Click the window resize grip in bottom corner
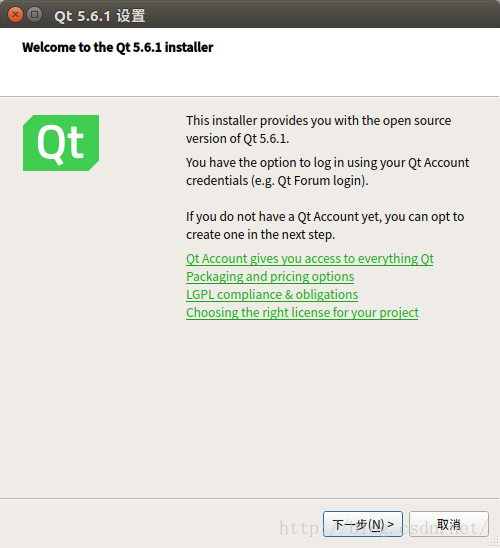Viewport: 500px width, 548px height. click(x=494, y=542)
